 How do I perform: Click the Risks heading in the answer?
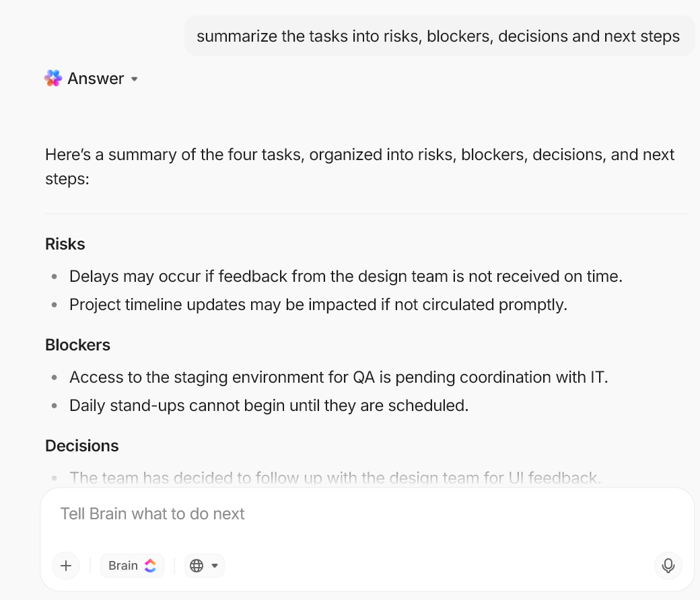[65, 244]
